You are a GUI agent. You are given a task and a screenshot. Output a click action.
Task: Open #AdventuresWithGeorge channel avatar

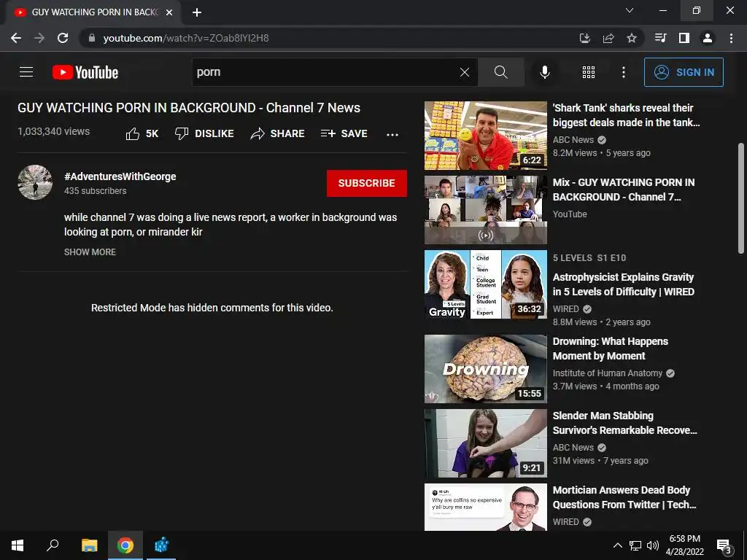[35, 182]
